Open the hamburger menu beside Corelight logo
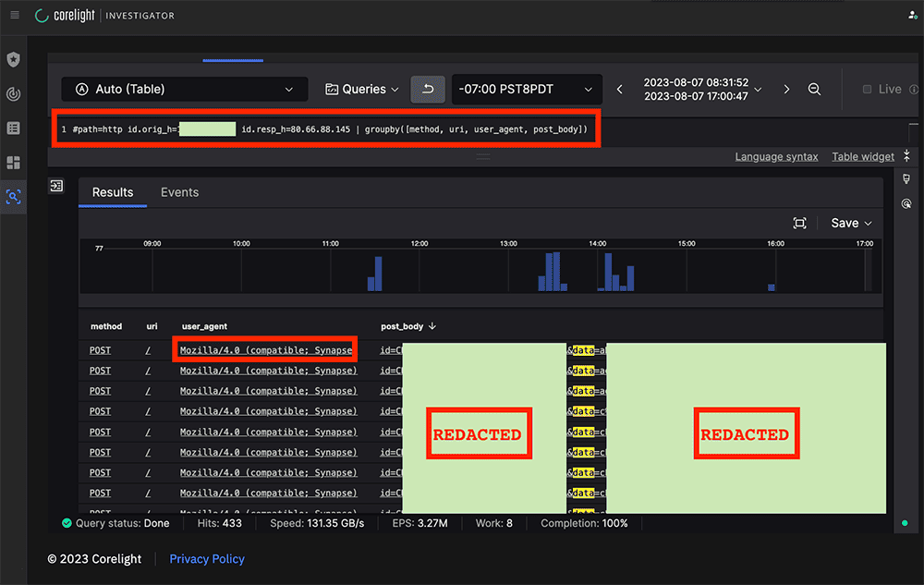 [14, 16]
